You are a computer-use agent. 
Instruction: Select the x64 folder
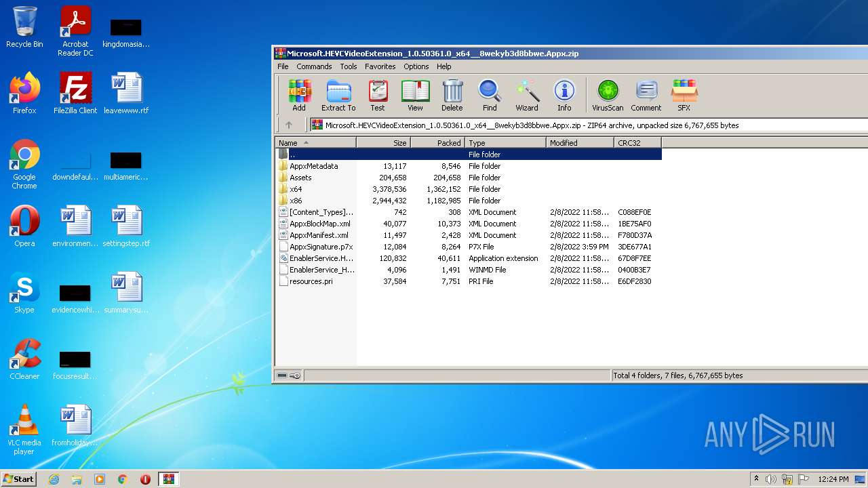(x=469, y=189)
